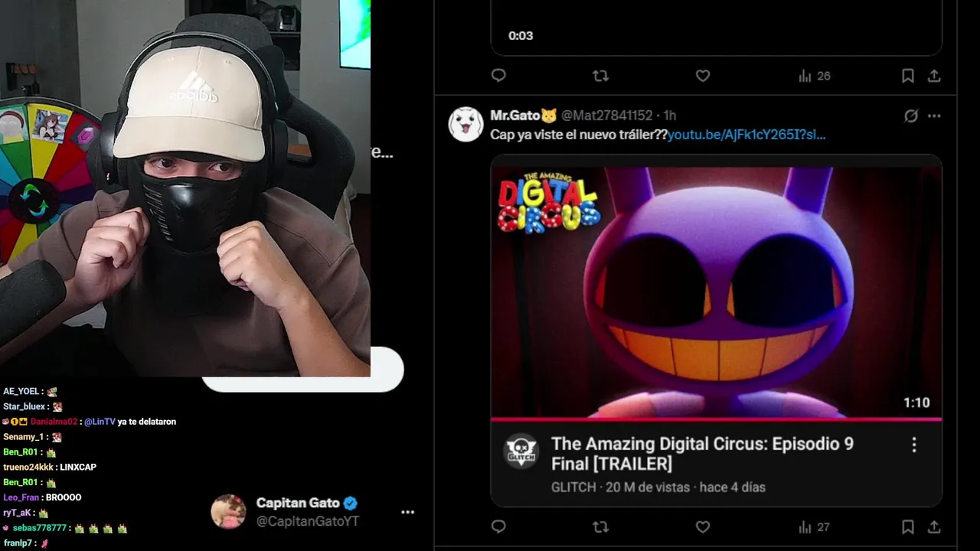Open Mr.Gato's profile picture

coord(465,124)
